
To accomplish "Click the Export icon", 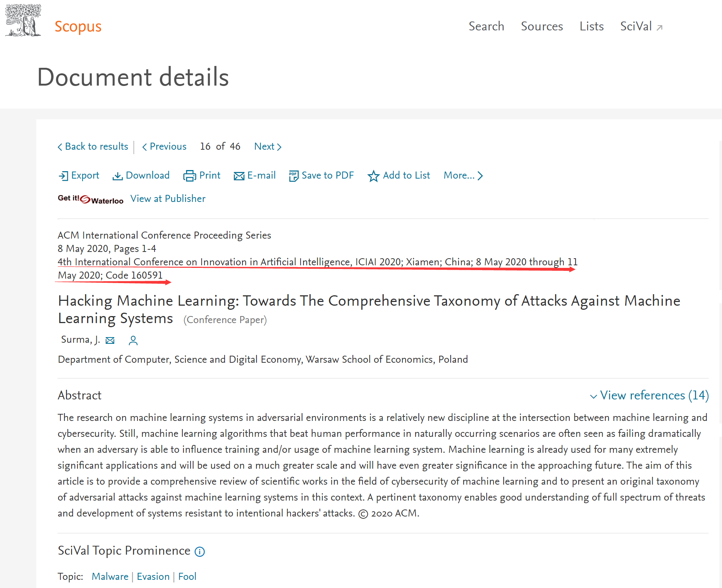I will point(63,176).
